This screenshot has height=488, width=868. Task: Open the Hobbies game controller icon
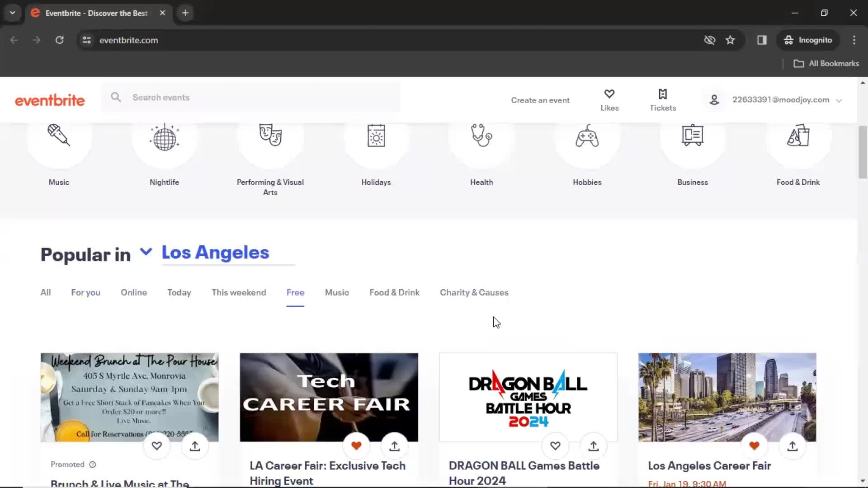[587, 136]
